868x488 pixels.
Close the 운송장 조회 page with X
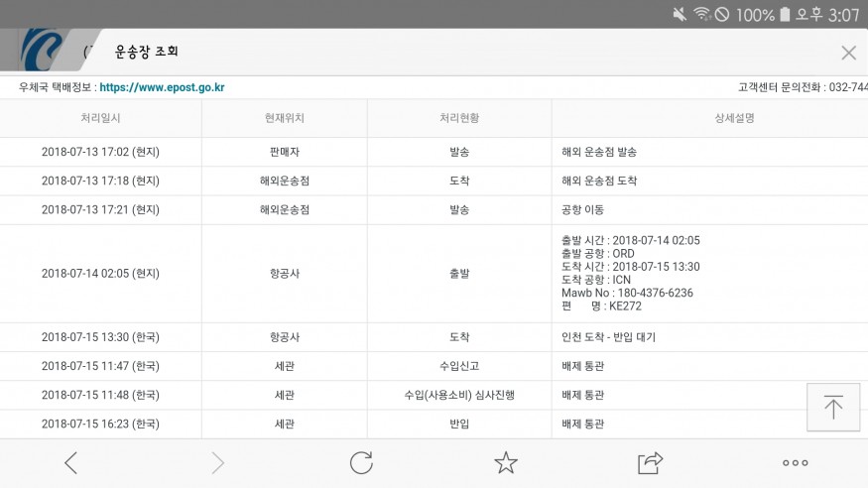848,53
